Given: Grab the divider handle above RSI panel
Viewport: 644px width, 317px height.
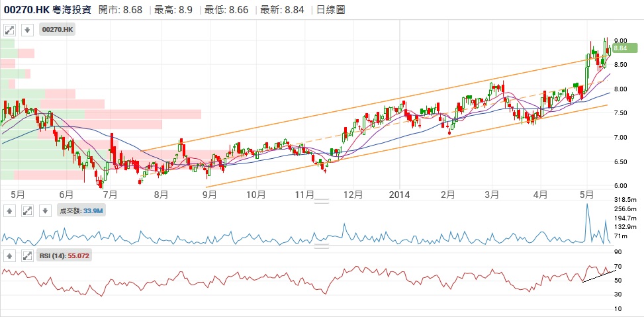Looking at the screenshot, I should [x=321, y=247].
